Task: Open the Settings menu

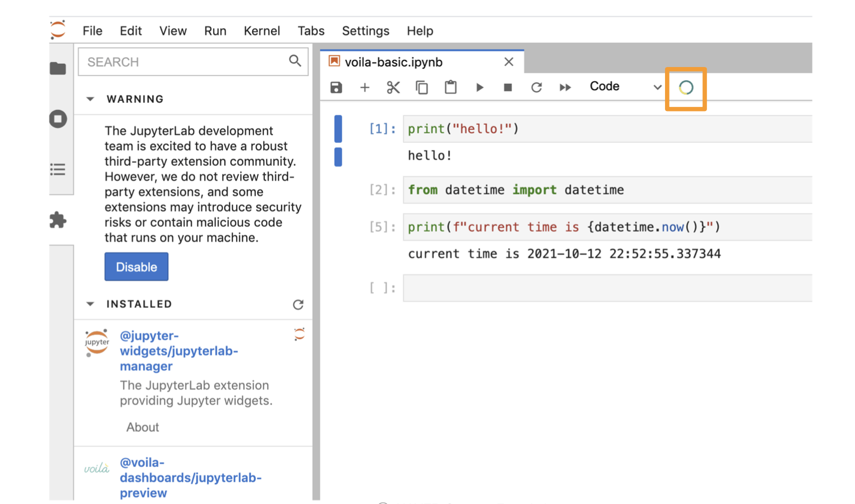Action: 365,31
